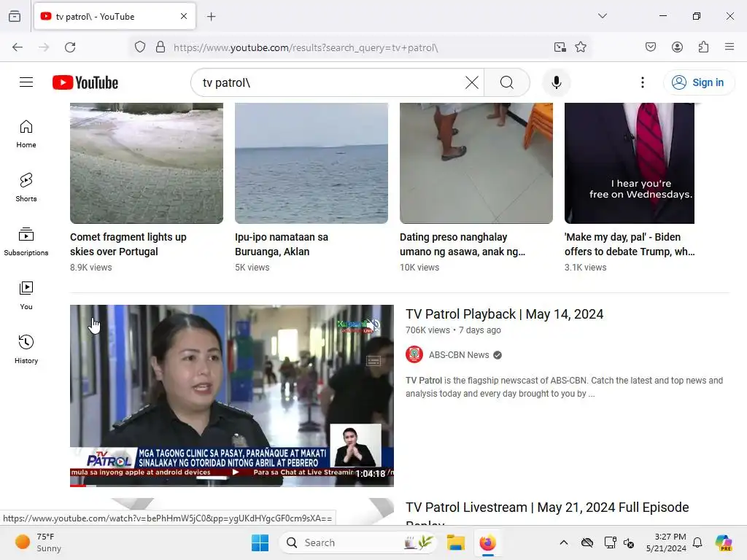Focus the browser address bar
747x560 pixels.
pos(359,47)
